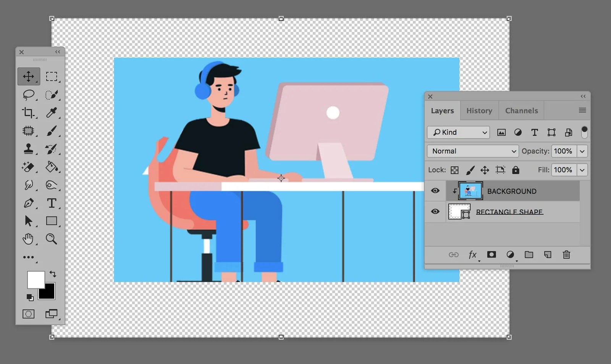
Task: Select the Move tool
Action: tap(29, 76)
